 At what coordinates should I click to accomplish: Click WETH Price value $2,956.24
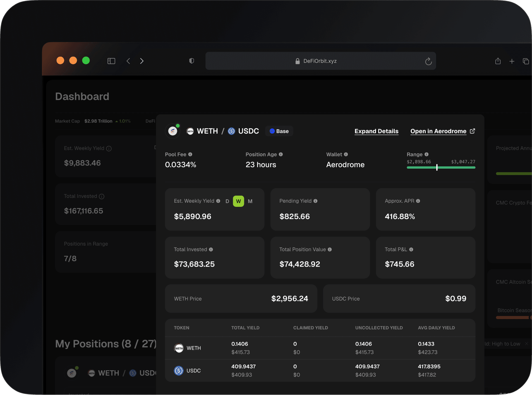(290, 299)
